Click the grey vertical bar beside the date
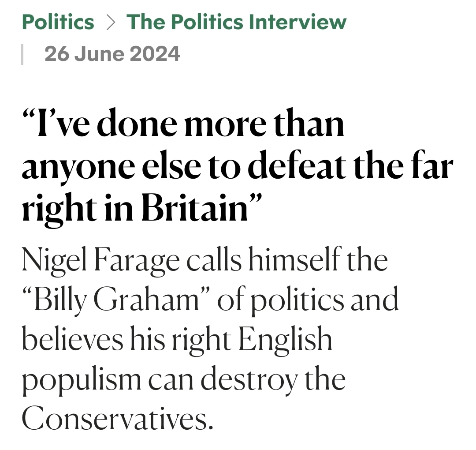Image resolution: width=476 pixels, height=450 pixels. click(x=22, y=55)
